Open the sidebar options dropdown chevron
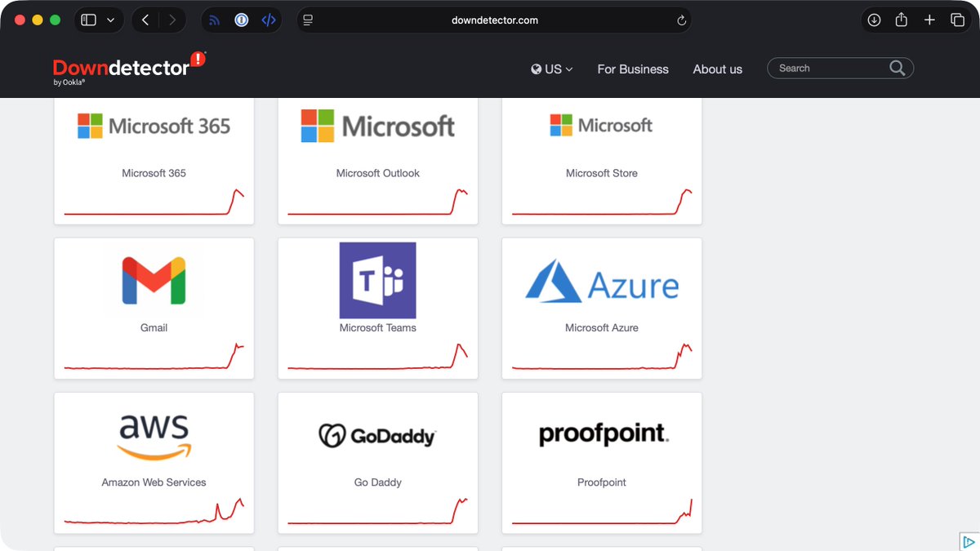 110,20
